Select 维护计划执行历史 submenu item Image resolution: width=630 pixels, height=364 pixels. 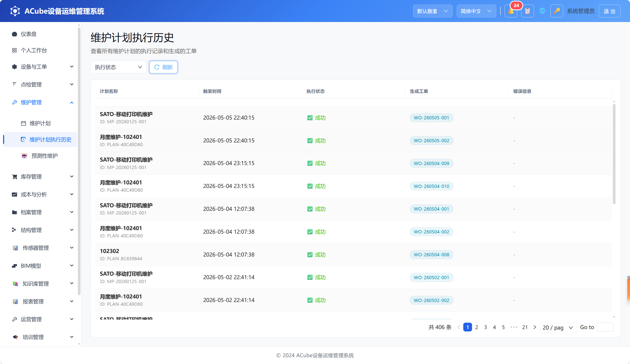(40, 139)
